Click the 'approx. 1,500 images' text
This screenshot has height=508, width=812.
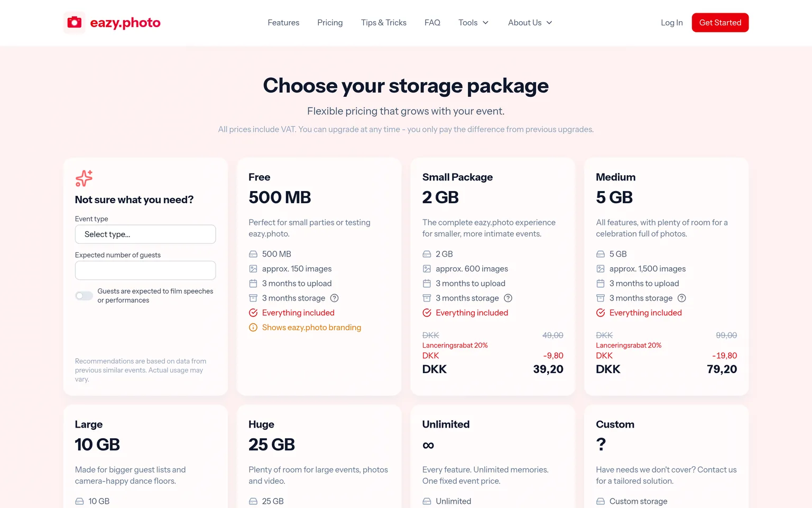[x=648, y=269]
